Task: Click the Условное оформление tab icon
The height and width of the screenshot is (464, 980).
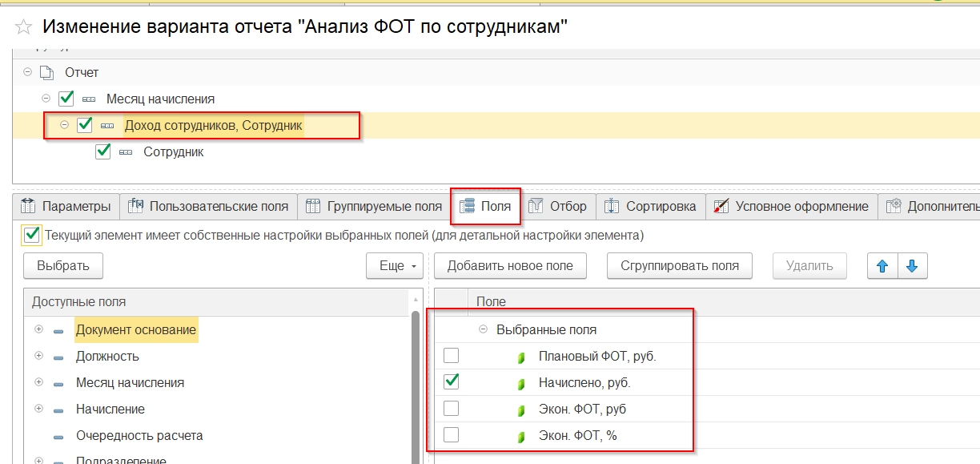Action: pyautogui.click(x=721, y=206)
